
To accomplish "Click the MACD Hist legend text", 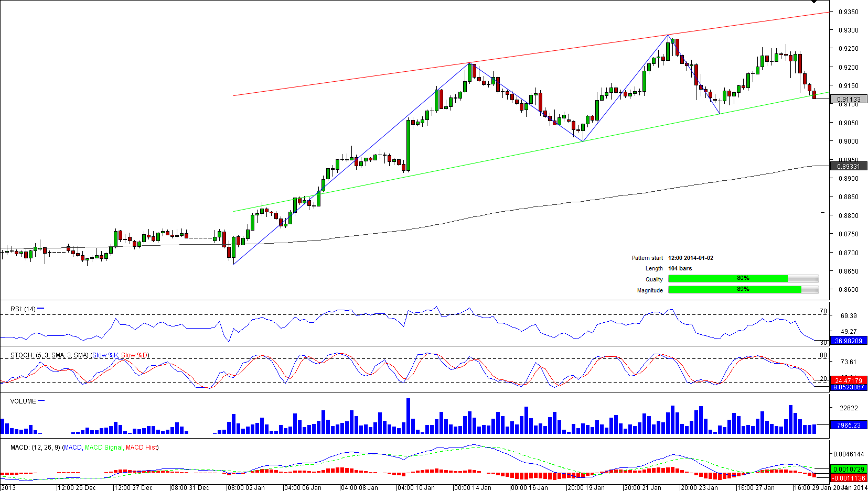I will pyautogui.click(x=142, y=448).
